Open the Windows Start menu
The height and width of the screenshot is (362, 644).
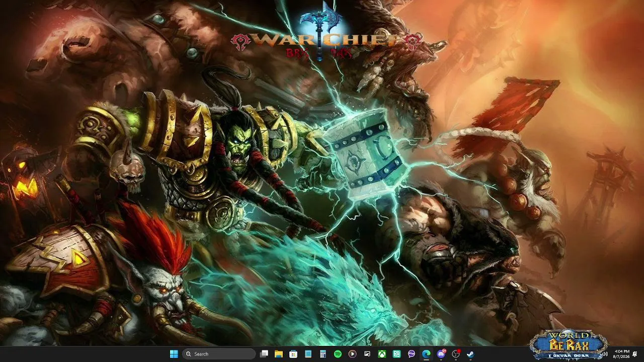click(x=174, y=354)
